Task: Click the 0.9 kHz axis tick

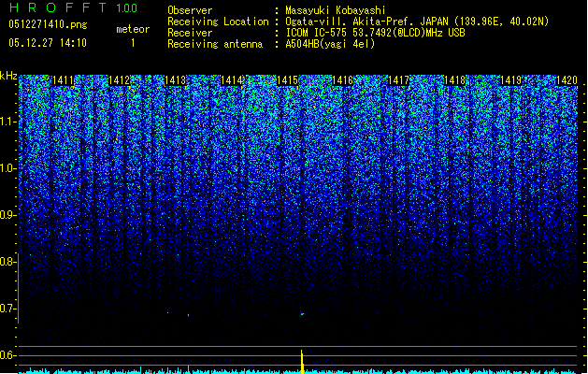Action: coord(8,215)
